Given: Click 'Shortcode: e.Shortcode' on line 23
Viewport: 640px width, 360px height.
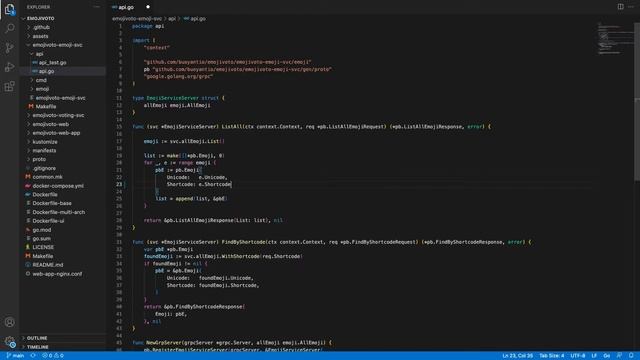Looking at the screenshot, I should (199, 184).
